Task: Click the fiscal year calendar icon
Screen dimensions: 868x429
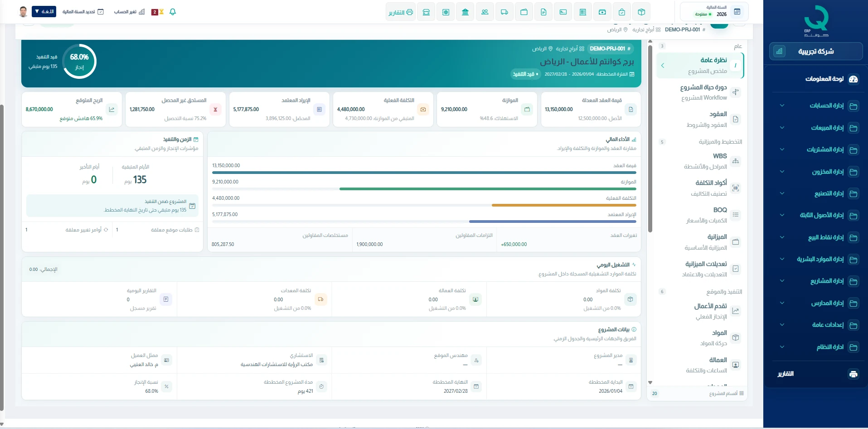Action: [x=737, y=12]
